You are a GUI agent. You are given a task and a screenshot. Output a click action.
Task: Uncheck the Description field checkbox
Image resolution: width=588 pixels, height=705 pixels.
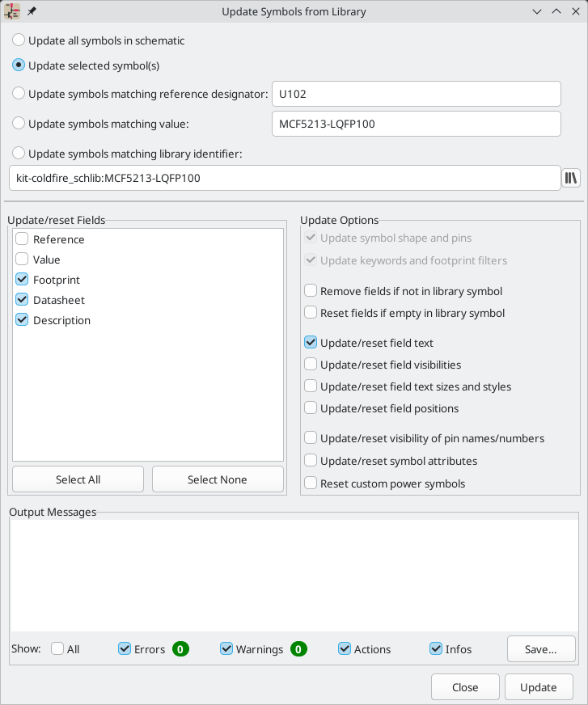pyautogui.click(x=22, y=319)
